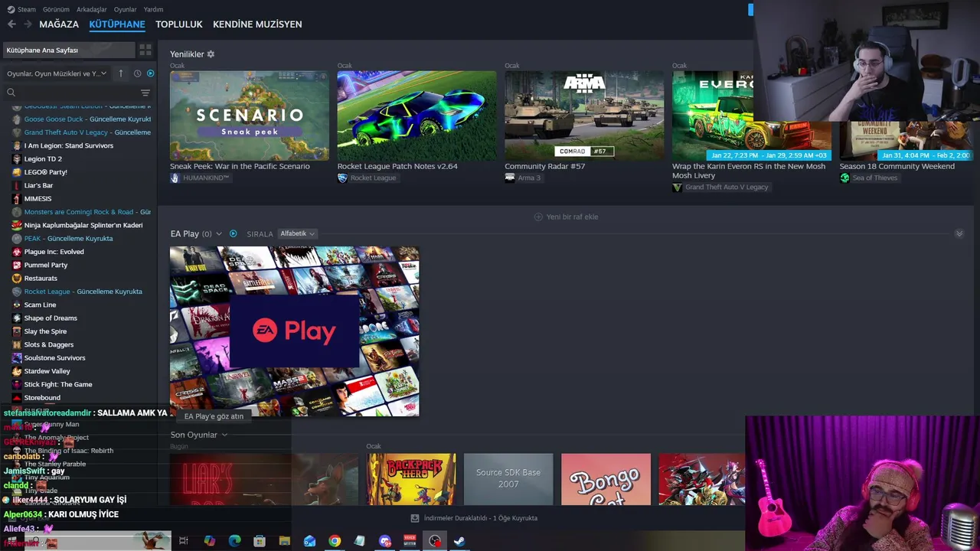Open Microsoft Store from taskbar
The height and width of the screenshot is (551, 980).
click(x=260, y=541)
